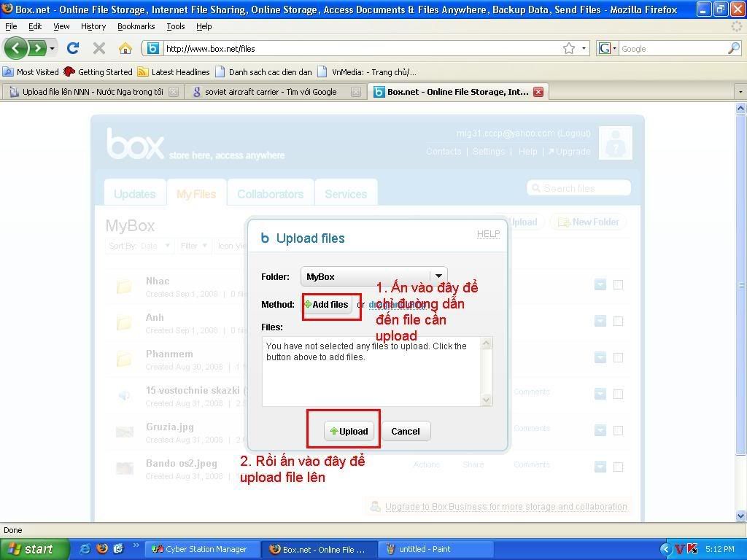Open the Bookmarks menu
747x560 pixels.
pyautogui.click(x=136, y=26)
